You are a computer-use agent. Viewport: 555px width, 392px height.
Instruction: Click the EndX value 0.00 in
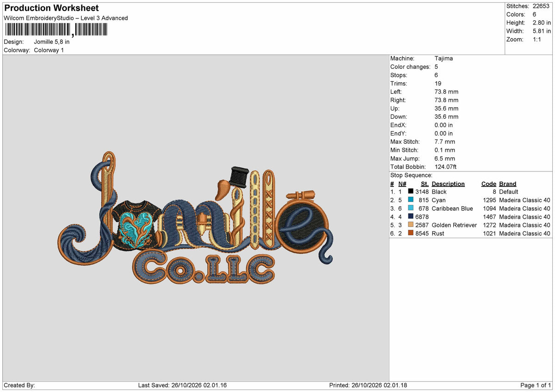coord(444,125)
